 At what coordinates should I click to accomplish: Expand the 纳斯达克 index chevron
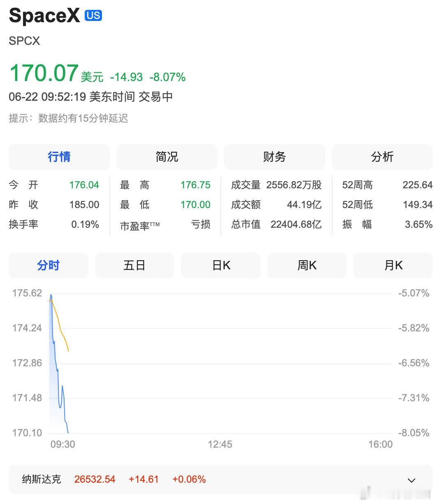pyautogui.click(x=411, y=480)
